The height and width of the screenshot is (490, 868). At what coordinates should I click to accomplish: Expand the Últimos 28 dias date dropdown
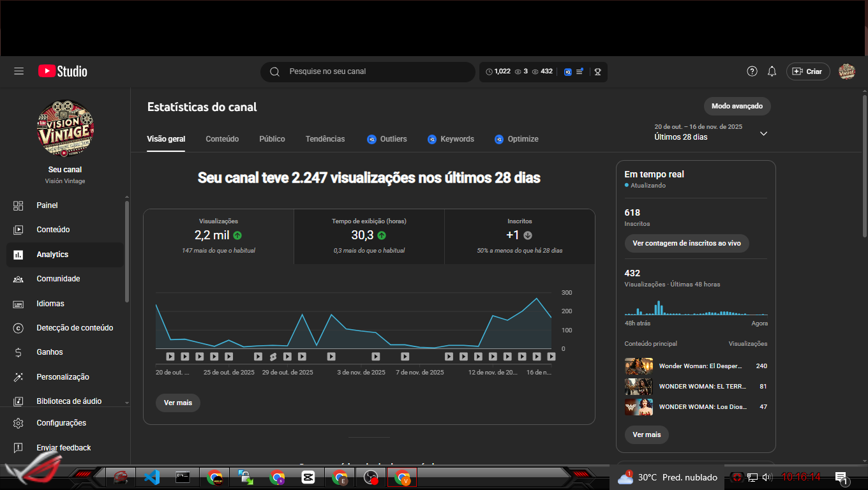(763, 133)
